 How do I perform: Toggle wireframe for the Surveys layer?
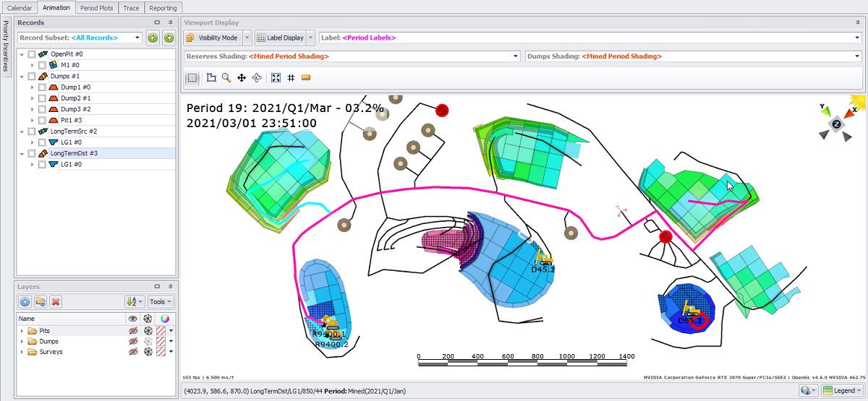click(x=148, y=352)
